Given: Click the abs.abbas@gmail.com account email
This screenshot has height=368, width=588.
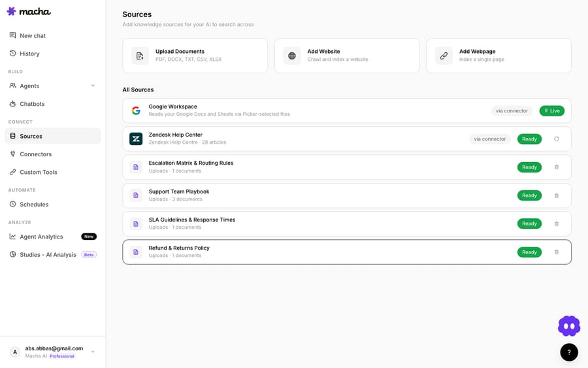Looking at the screenshot, I should point(54,348).
